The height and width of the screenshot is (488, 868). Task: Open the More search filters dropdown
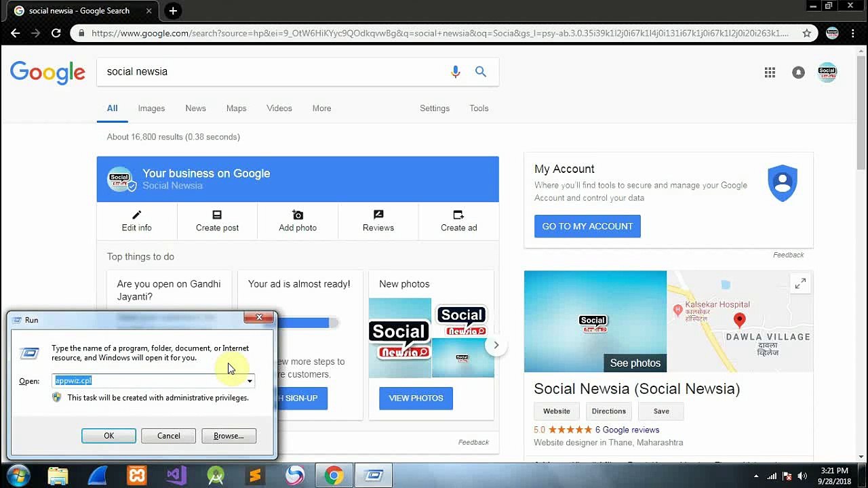click(x=321, y=108)
